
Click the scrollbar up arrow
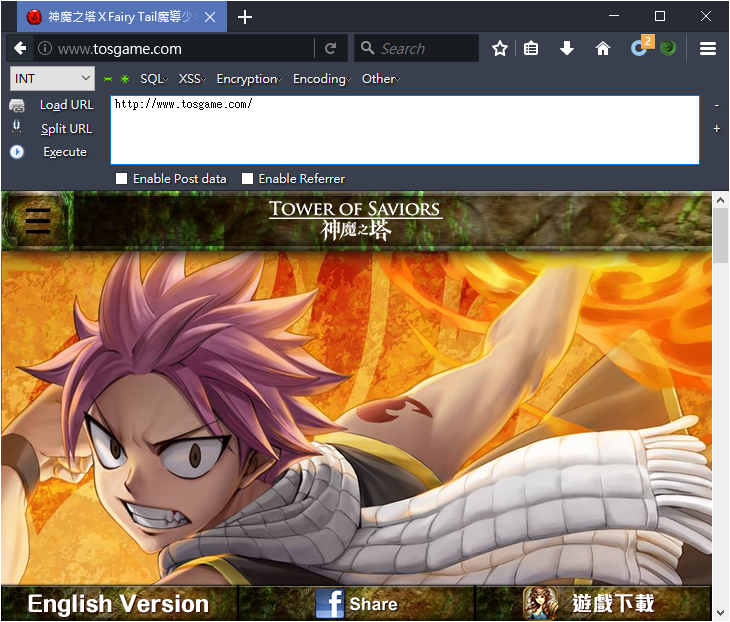point(720,200)
